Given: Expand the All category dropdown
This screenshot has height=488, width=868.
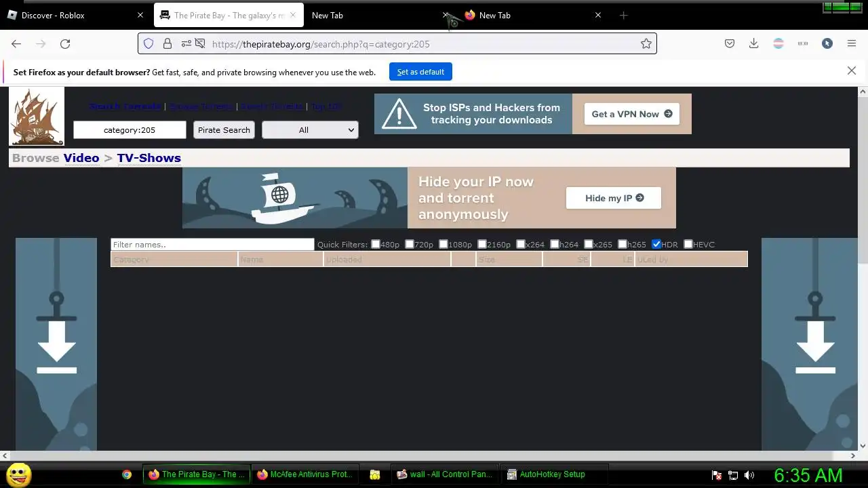Looking at the screenshot, I should [310, 129].
